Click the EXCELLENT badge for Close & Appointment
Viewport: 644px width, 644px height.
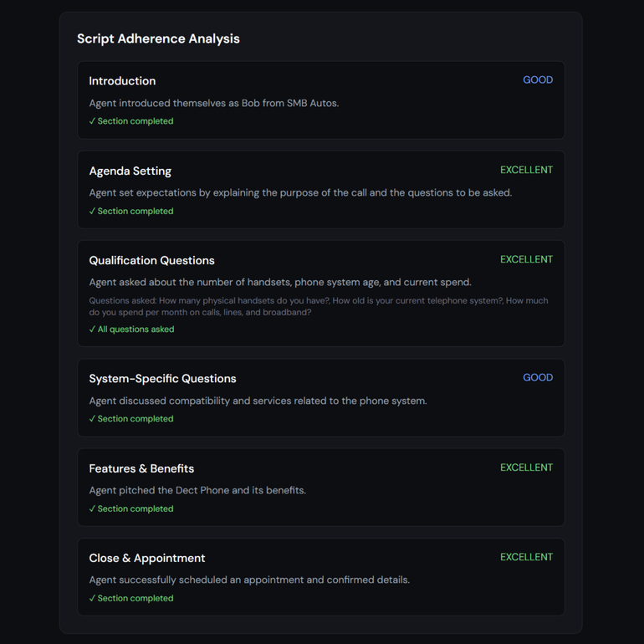click(526, 557)
